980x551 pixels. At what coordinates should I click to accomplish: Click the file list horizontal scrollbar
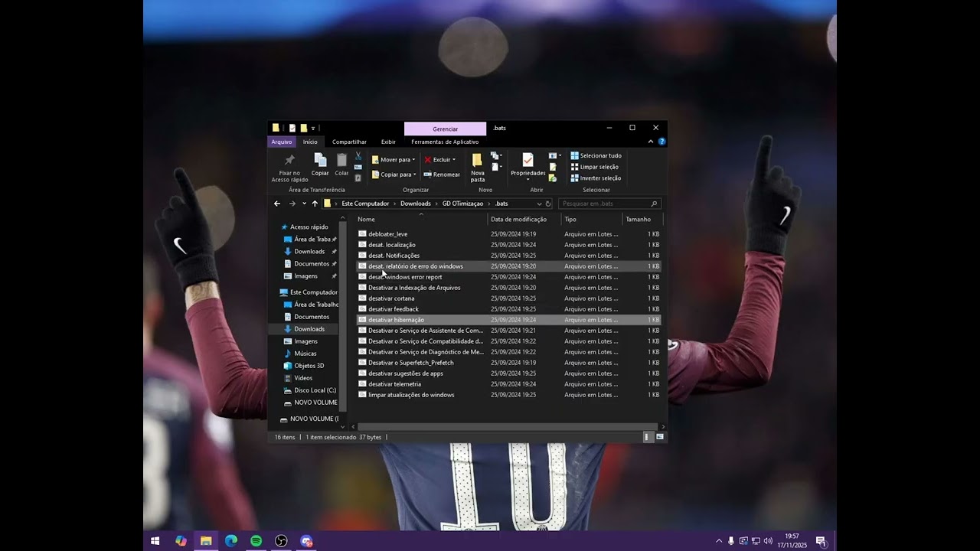[x=507, y=426]
